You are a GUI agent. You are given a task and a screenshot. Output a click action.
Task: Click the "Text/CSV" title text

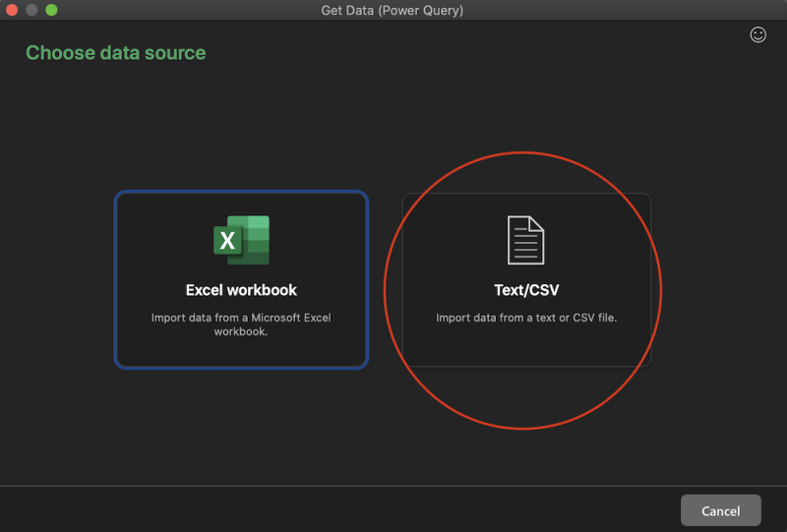[x=526, y=290]
